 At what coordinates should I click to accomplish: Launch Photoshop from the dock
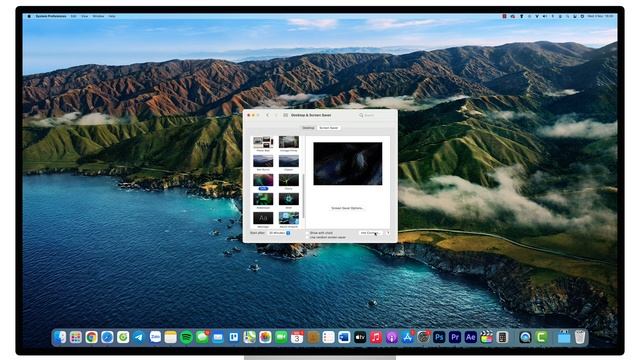[439, 337]
